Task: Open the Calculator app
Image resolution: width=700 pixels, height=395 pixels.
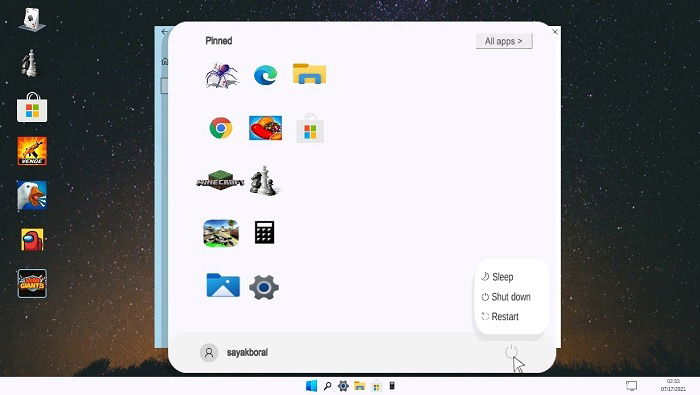Action: [x=264, y=232]
